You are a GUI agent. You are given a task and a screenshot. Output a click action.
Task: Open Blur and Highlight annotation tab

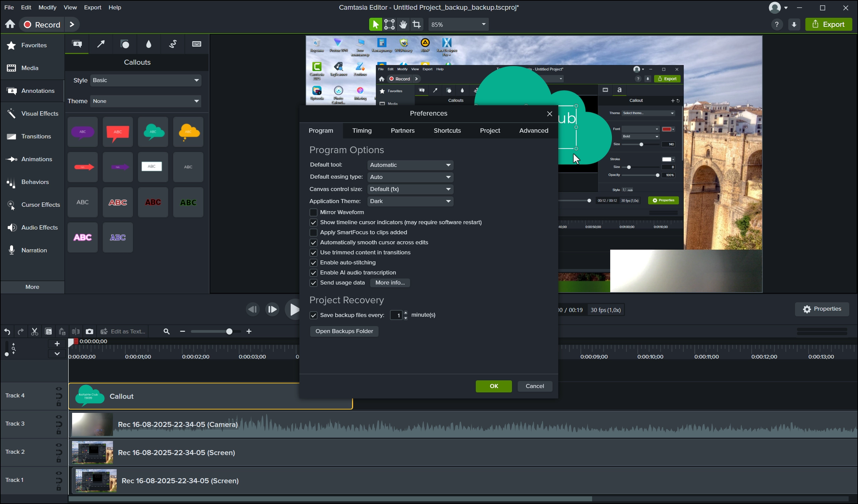click(x=149, y=44)
